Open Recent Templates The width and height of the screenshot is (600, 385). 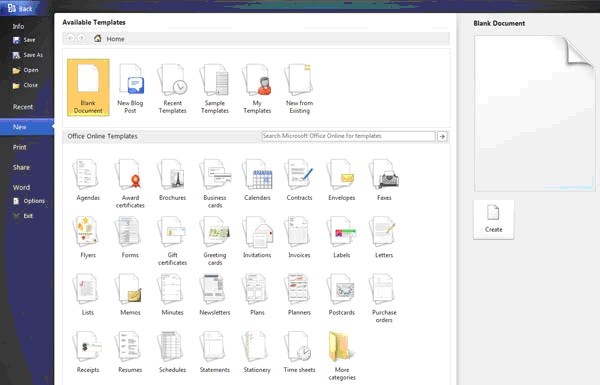(173, 89)
